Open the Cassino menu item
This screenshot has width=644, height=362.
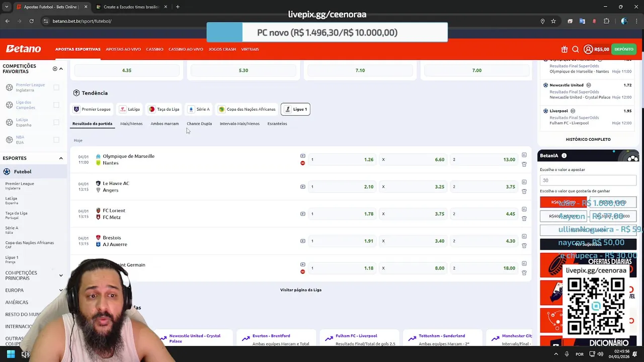point(154,49)
